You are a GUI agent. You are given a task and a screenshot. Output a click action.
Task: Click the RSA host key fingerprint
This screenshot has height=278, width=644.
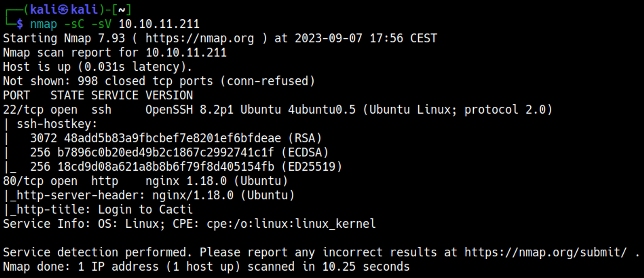point(172,138)
